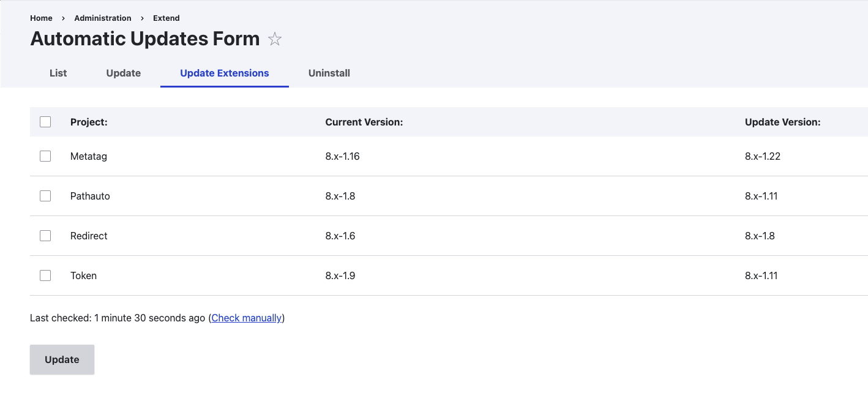Click the Home breadcrumb link
The width and height of the screenshot is (868, 412).
click(41, 18)
